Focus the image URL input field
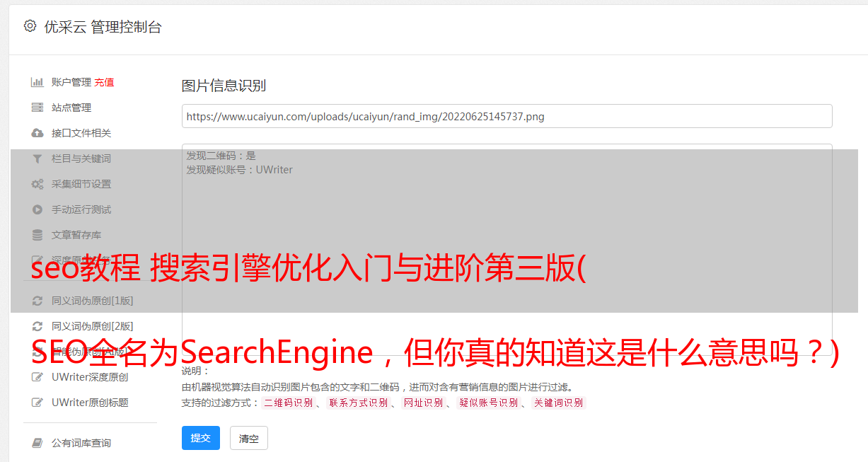868x462 pixels. pos(507,116)
